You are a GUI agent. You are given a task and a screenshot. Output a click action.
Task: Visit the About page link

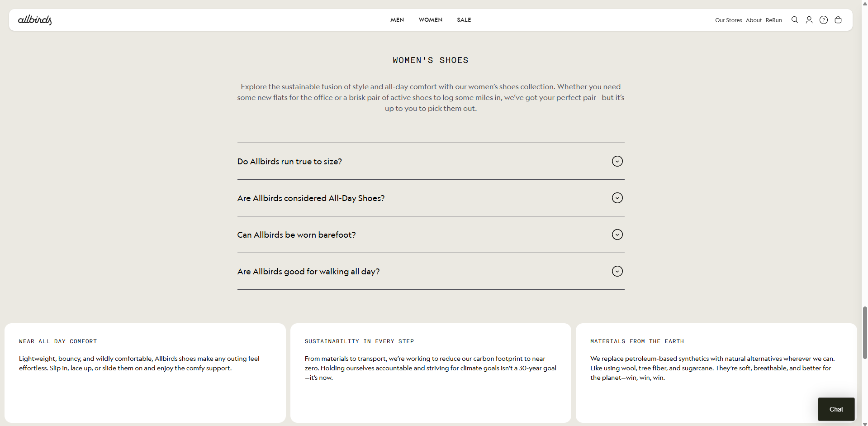click(x=754, y=20)
